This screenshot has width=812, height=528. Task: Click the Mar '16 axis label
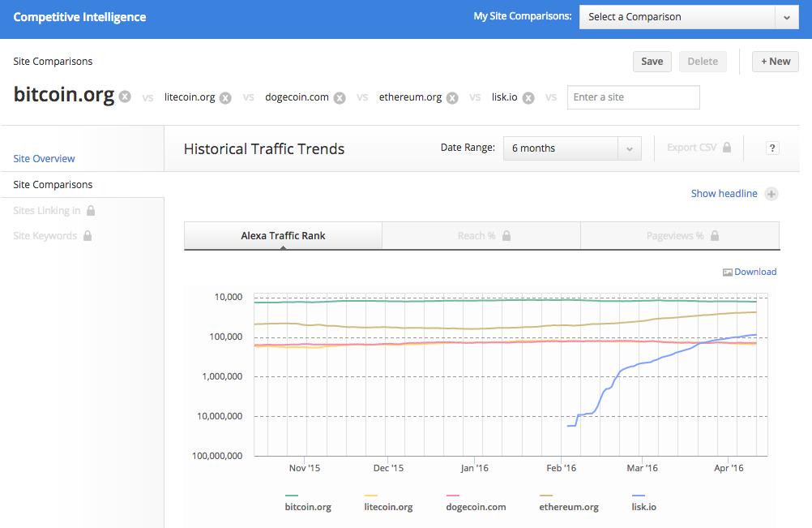(642, 469)
